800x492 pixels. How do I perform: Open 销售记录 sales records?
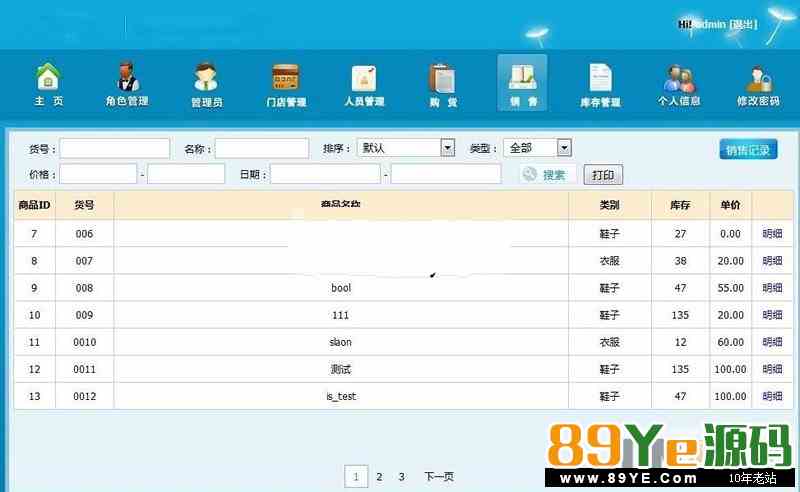click(748, 150)
